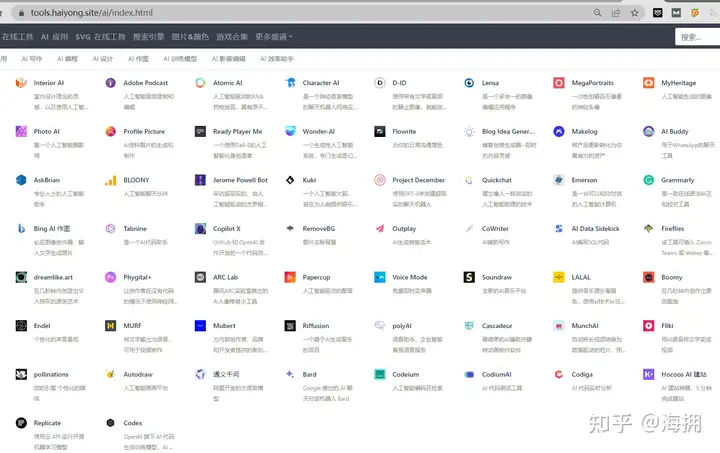Image resolution: width=720 pixels, height=453 pixels.
Task: Open the Tabnine link
Action: click(x=135, y=228)
